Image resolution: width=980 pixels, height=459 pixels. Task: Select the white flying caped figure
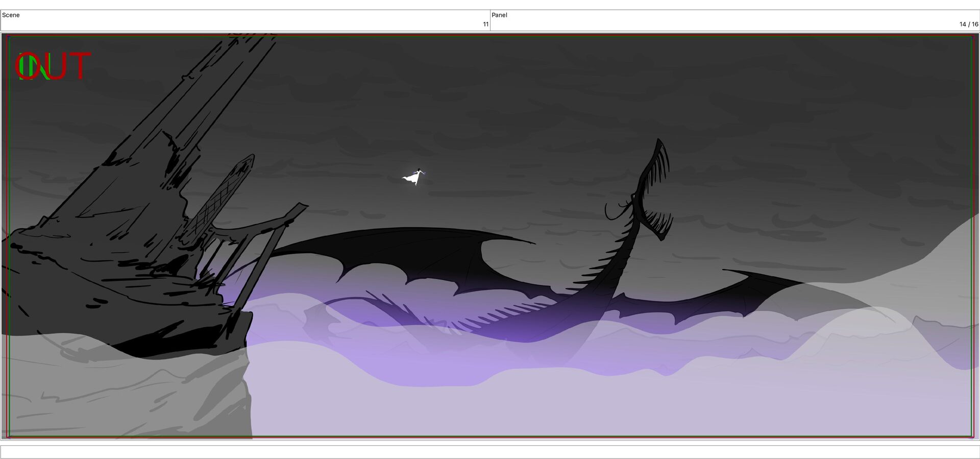click(413, 177)
